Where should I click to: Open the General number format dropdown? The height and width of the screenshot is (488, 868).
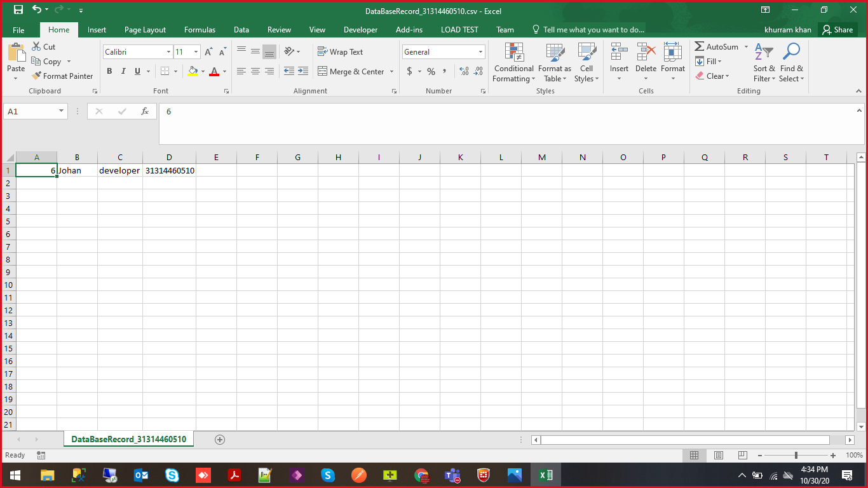(480, 52)
